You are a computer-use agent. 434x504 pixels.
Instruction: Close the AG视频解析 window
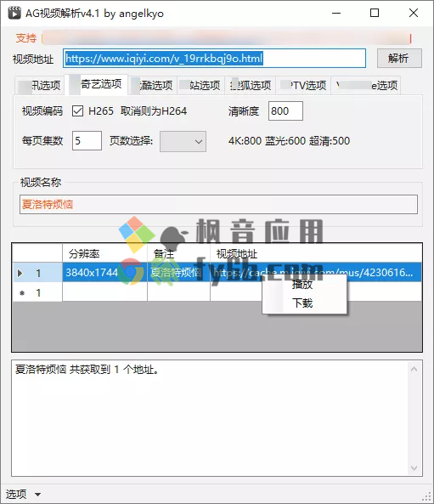(x=414, y=14)
